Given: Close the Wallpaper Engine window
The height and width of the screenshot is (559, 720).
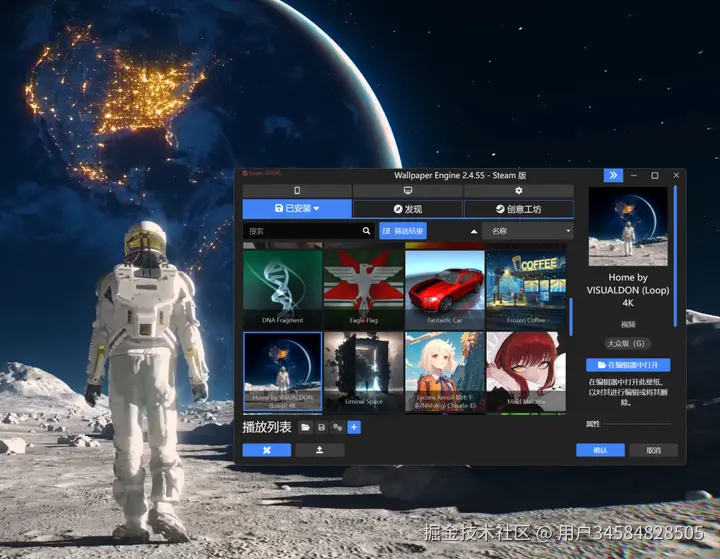Looking at the screenshot, I should (676, 175).
